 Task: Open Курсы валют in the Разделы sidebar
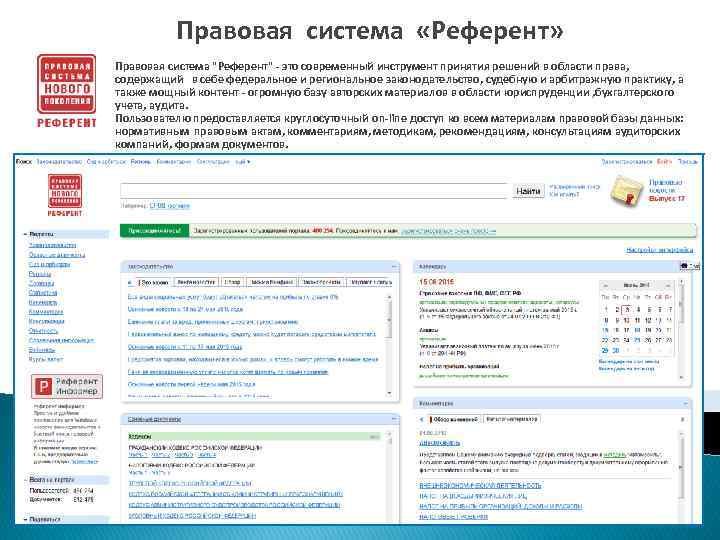tap(46, 360)
